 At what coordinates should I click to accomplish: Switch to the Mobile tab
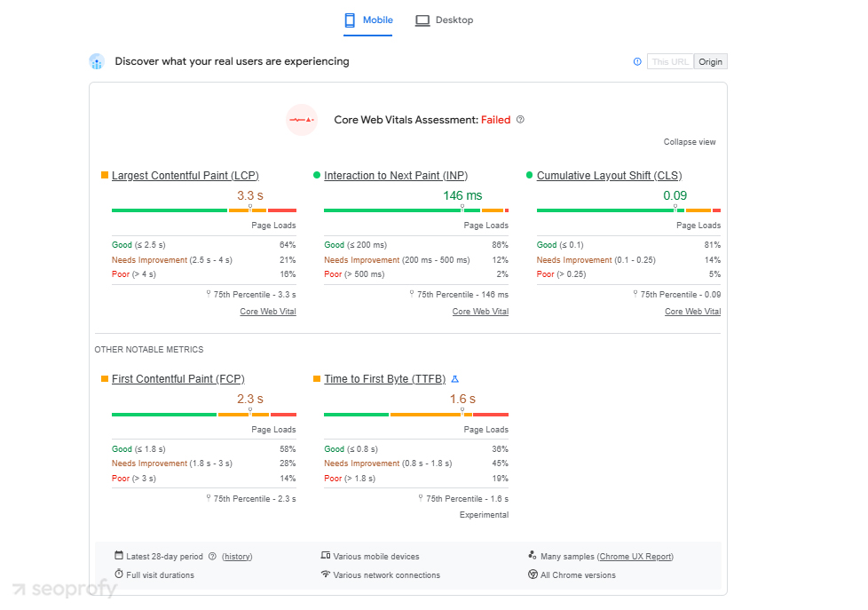368,20
